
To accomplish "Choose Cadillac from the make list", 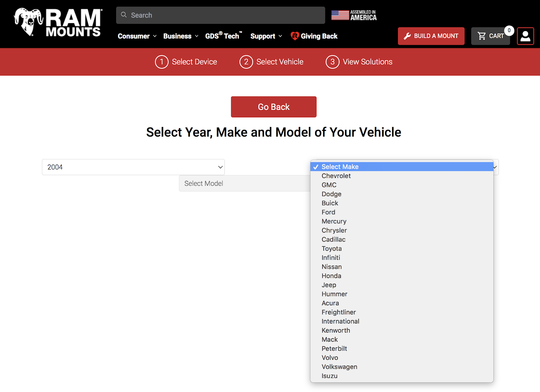I will (x=402, y=240).
